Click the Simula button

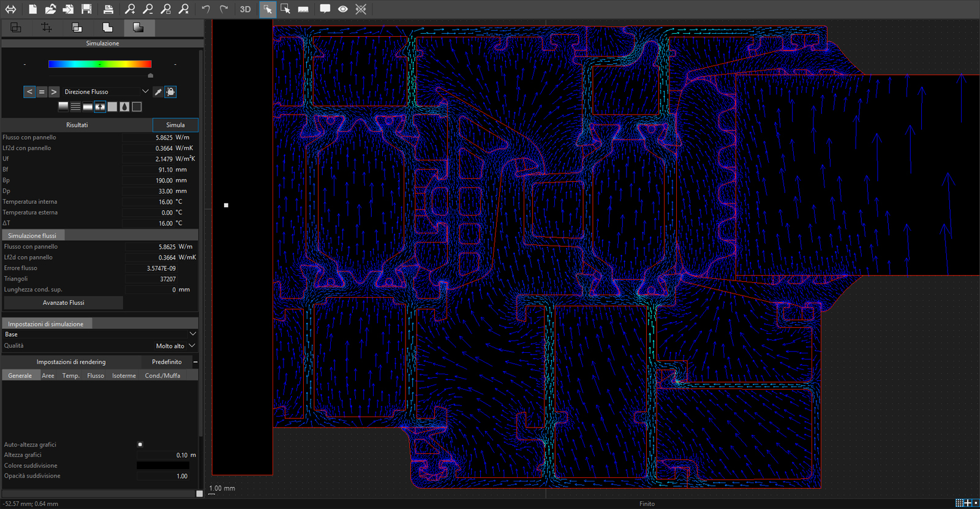(175, 125)
